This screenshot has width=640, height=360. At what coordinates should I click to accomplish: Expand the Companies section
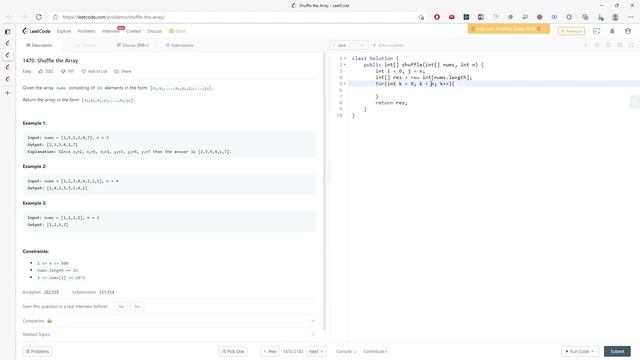pyautogui.click(x=169, y=321)
